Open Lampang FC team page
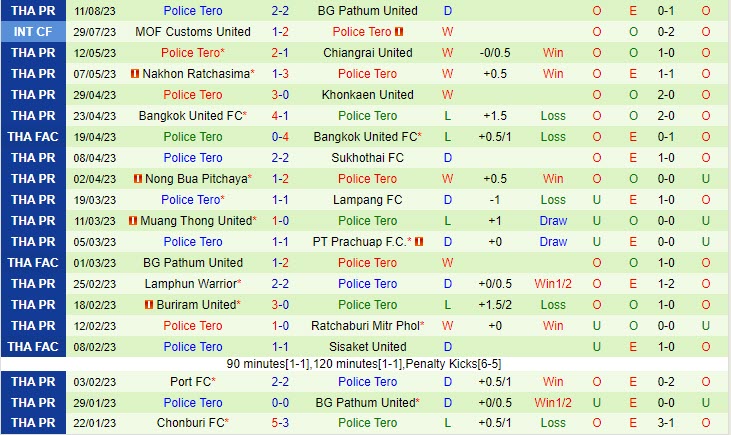 367,200
